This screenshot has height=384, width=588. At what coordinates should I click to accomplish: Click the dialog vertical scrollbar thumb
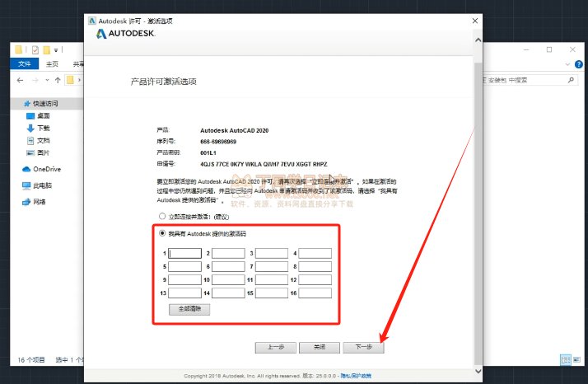(478, 213)
